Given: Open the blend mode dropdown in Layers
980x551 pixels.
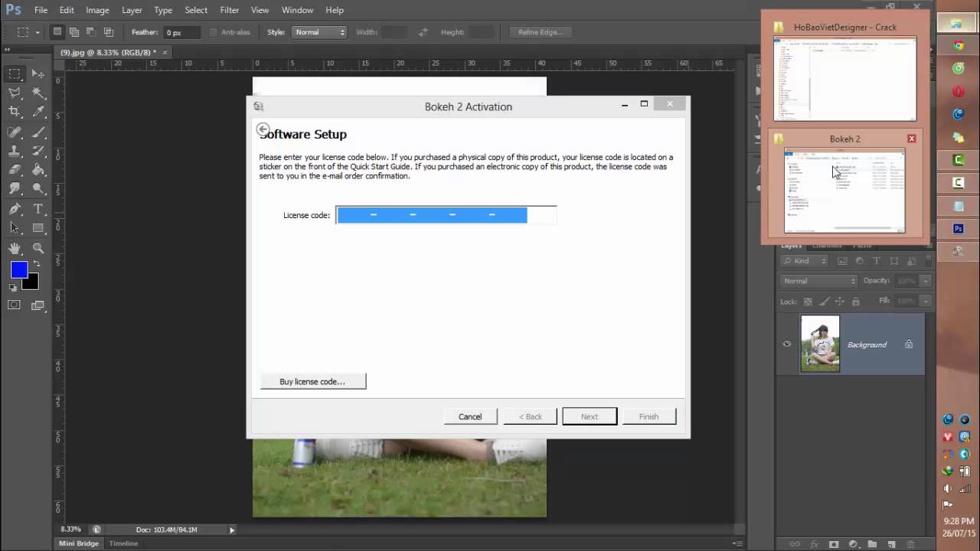Looking at the screenshot, I should coord(819,281).
